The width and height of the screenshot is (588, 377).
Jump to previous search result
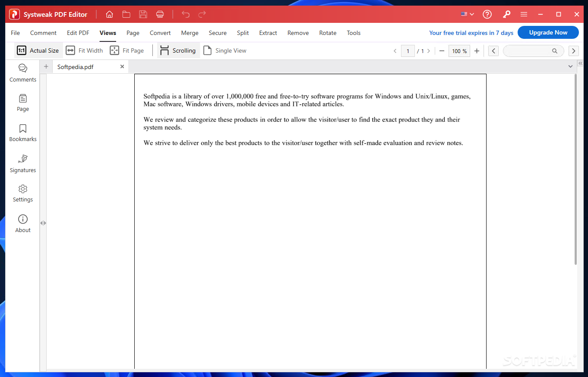(x=493, y=51)
